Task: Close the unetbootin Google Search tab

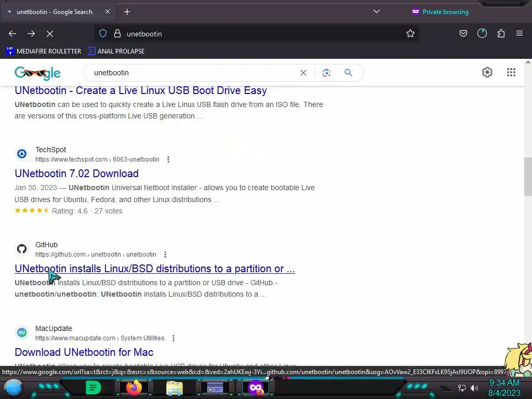Action: pyautogui.click(x=108, y=12)
